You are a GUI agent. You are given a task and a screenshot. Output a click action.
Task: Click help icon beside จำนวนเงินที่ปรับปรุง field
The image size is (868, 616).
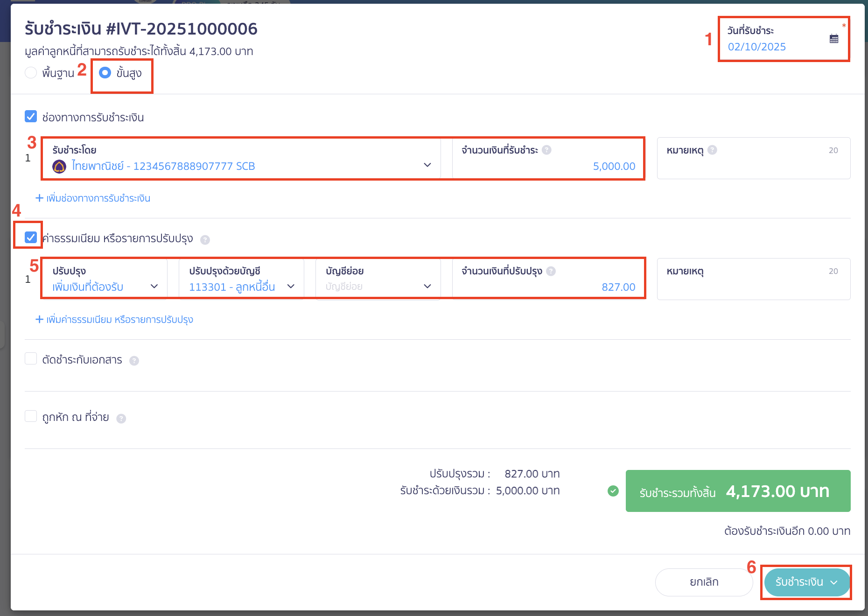coord(552,271)
